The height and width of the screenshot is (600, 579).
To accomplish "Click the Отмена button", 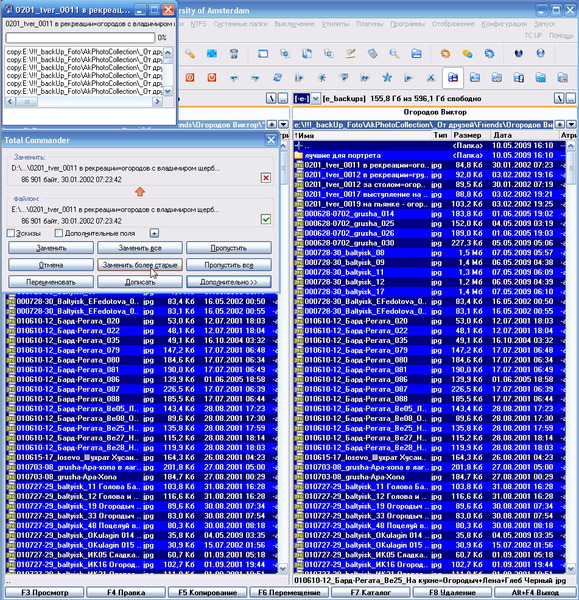I will [x=51, y=265].
